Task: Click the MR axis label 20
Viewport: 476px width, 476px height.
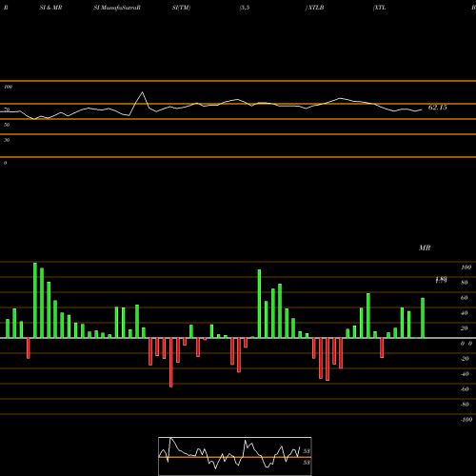Action: (x=465, y=328)
